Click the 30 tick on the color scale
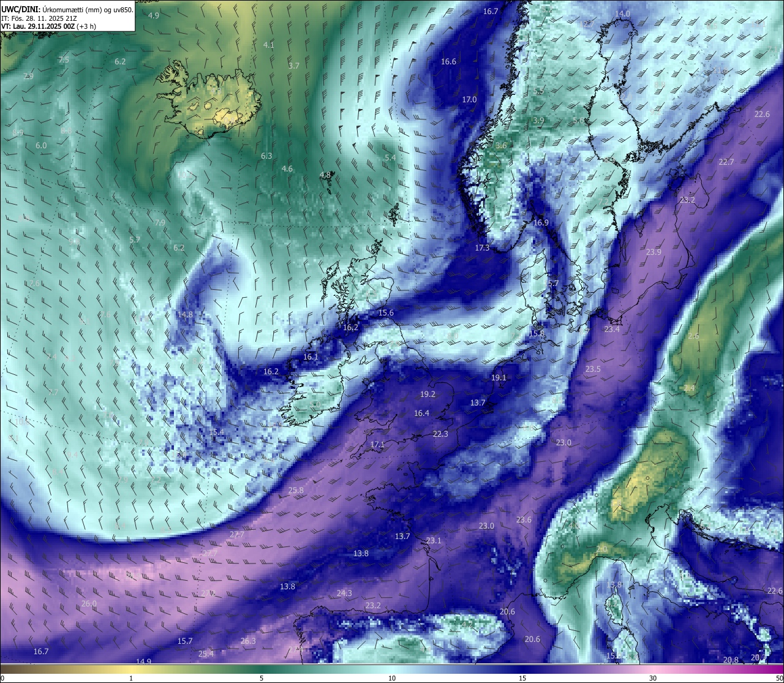Screen dimensions: 784x683 [653, 678]
